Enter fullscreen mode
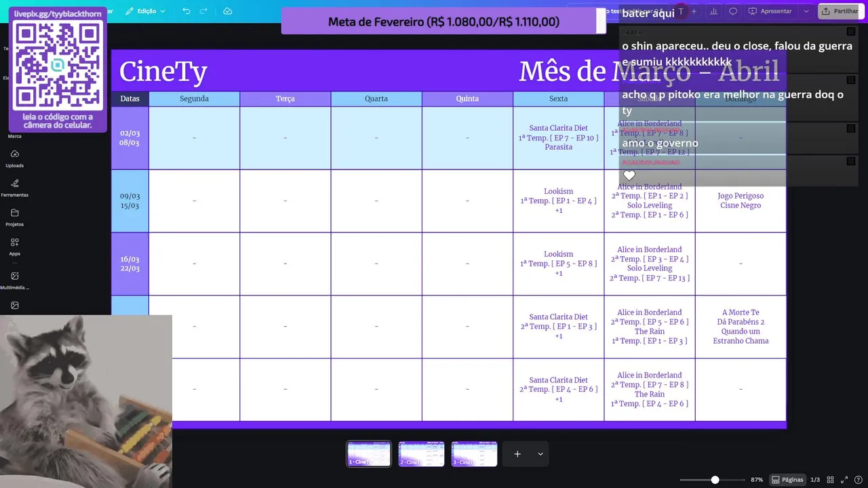This screenshot has width=868, height=488. coord(845,480)
